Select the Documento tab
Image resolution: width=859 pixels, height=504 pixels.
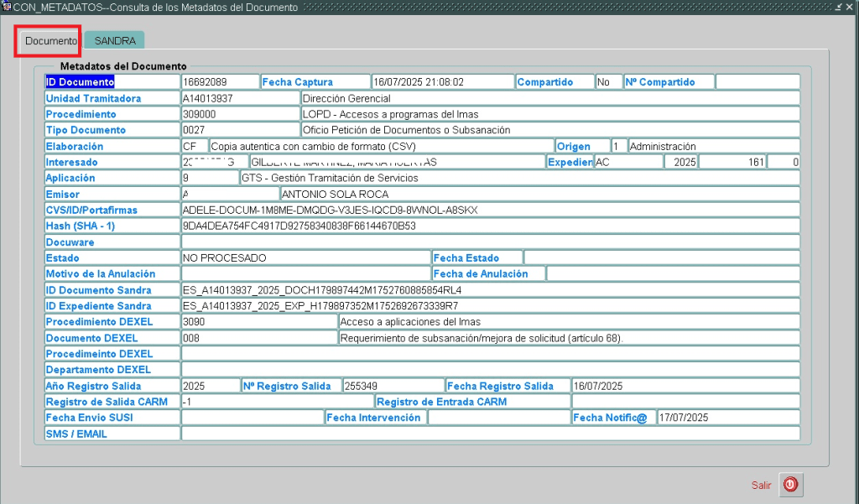(51, 40)
